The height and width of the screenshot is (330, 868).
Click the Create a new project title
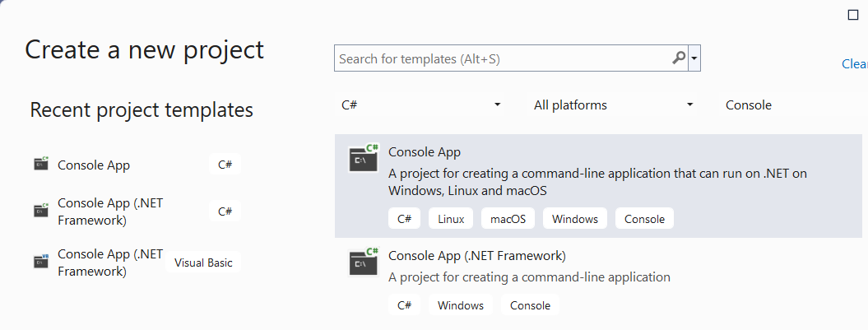[x=145, y=49]
